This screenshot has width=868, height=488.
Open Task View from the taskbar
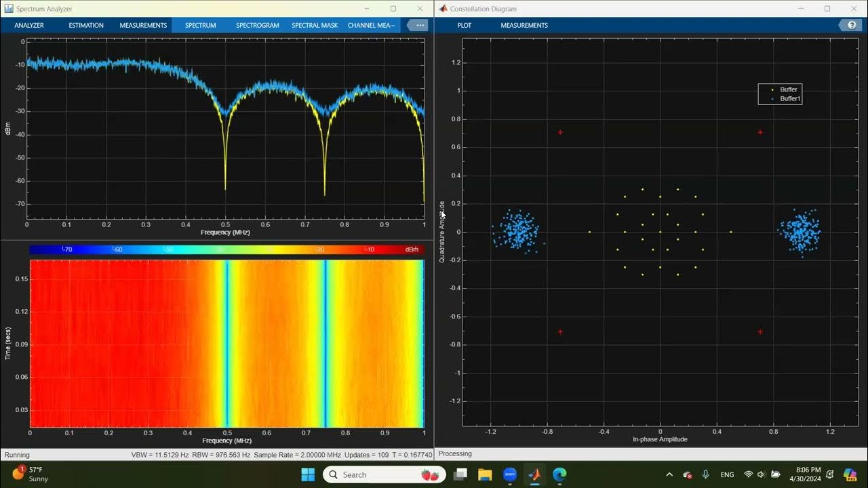coord(461,474)
